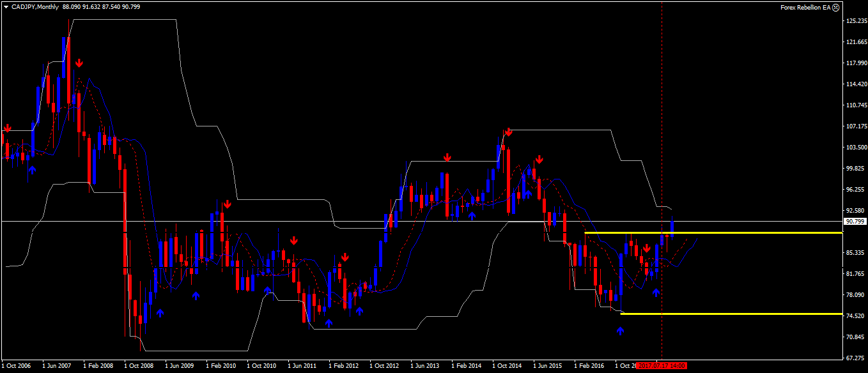Click the sad smiley expert advisor icon
The height and width of the screenshot is (373, 868).
click(836, 7)
